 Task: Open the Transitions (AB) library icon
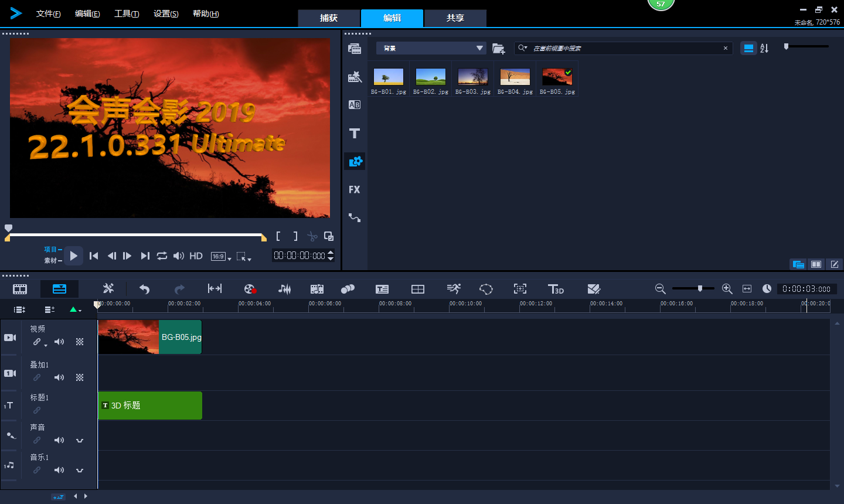(x=355, y=105)
